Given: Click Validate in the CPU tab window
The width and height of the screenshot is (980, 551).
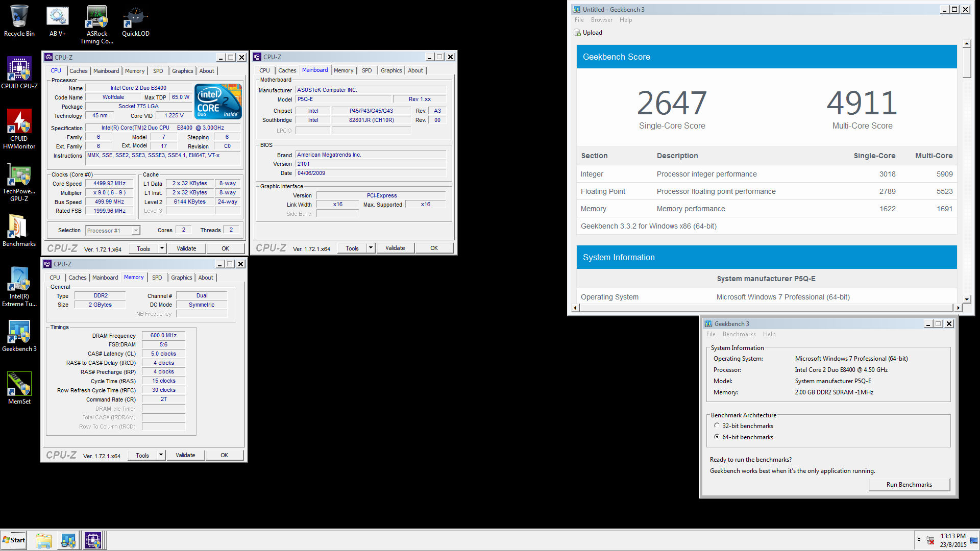Looking at the screenshot, I should (186, 248).
